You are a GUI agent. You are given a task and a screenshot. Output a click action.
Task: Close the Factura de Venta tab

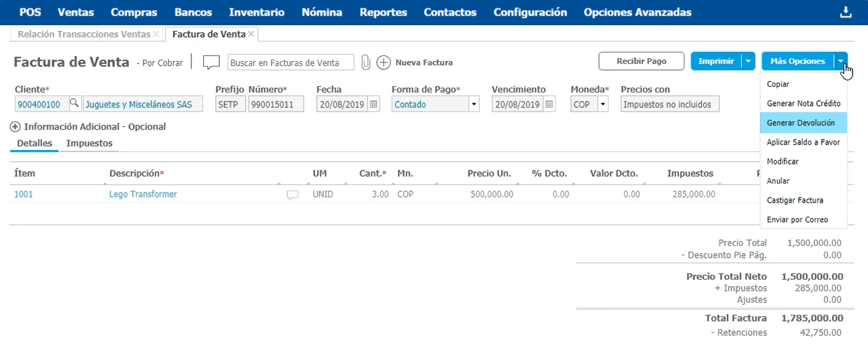click(x=252, y=34)
